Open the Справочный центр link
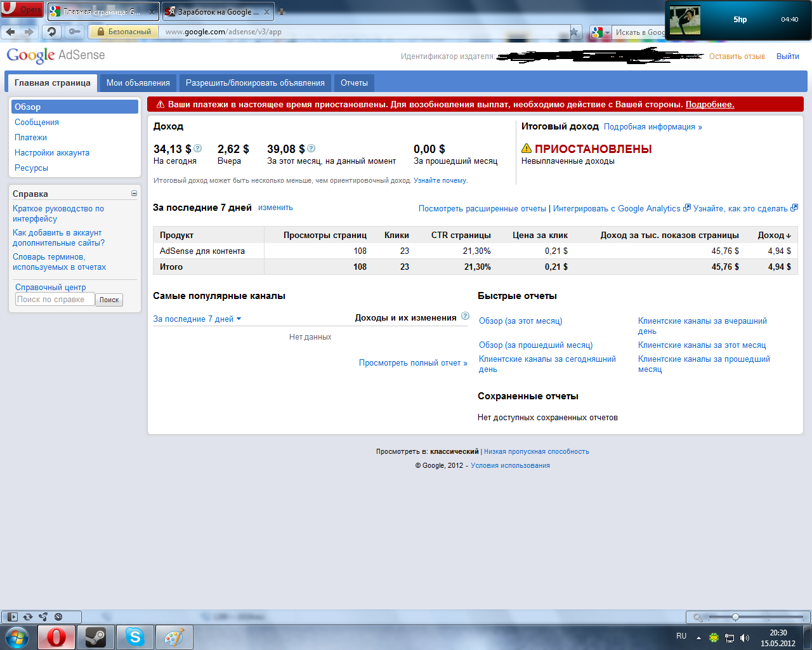The height and width of the screenshot is (650, 812). coord(51,287)
